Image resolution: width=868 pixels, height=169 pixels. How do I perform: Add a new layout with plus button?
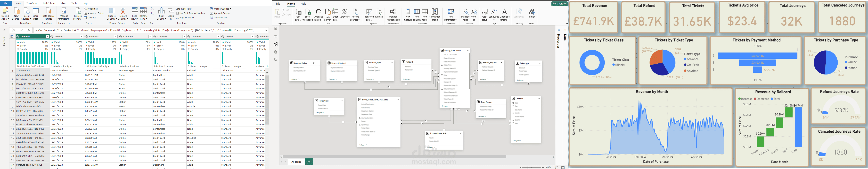309,162
